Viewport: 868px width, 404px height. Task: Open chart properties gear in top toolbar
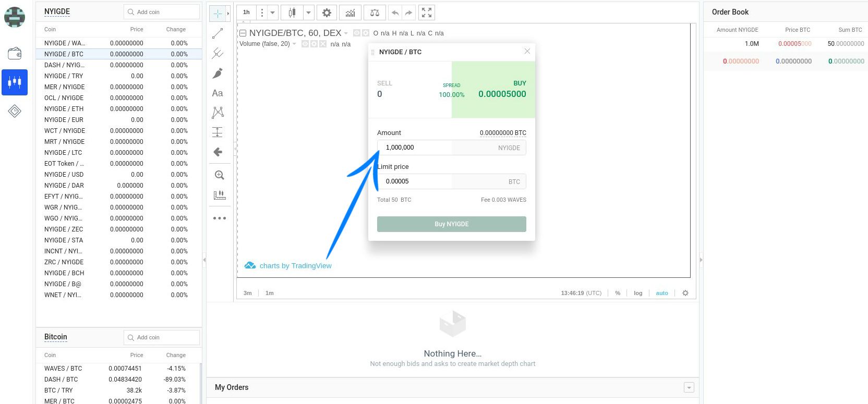327,13
